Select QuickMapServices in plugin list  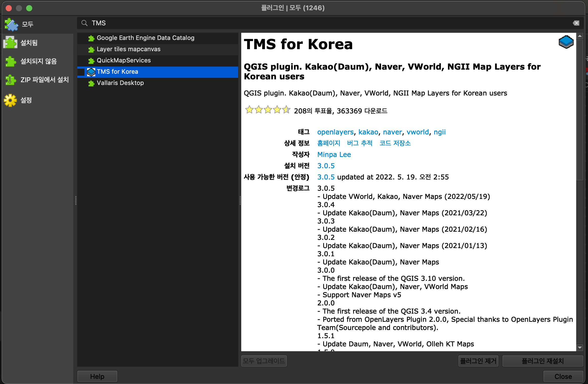tap(124, 60)
